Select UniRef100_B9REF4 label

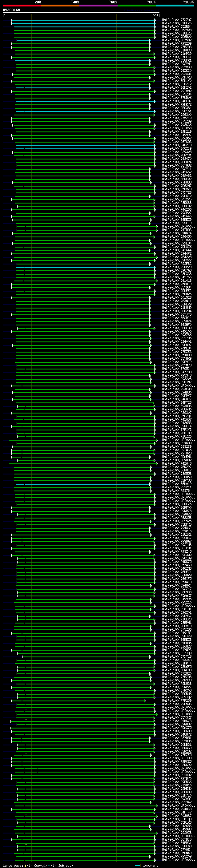click(x=177, y=426)
